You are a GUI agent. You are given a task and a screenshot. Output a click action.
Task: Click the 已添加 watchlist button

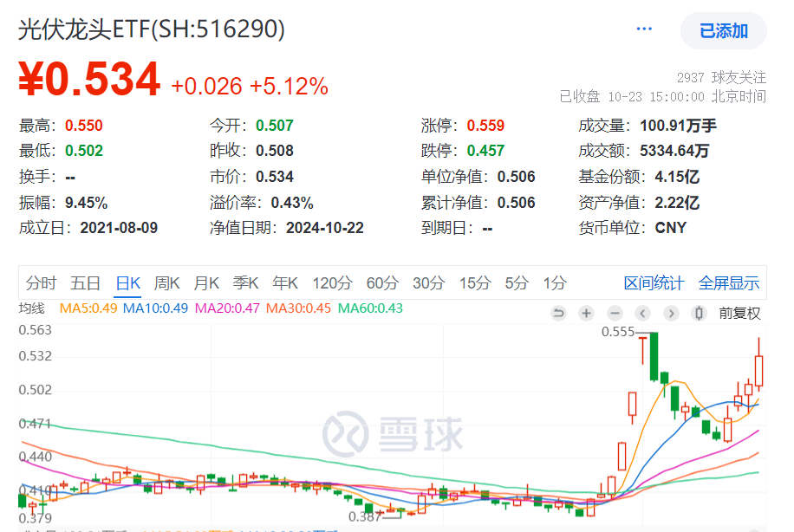pyautogui.click(x=724, y=31)
